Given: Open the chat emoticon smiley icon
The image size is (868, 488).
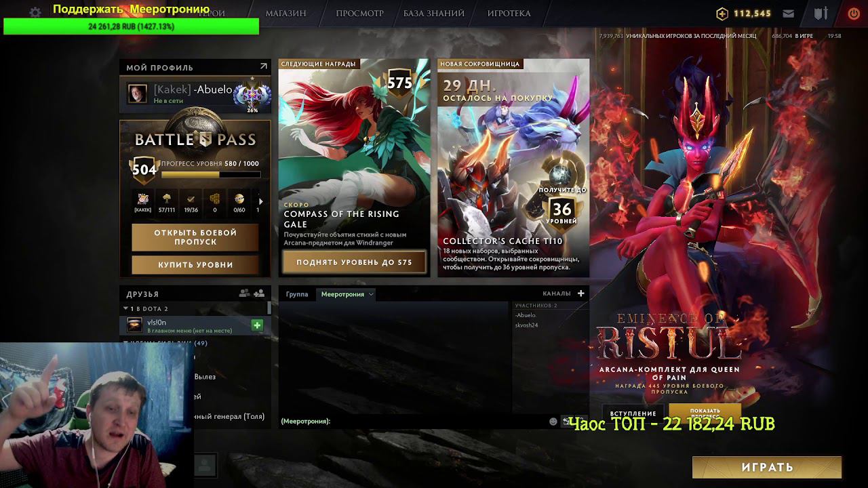Looking at the screenshot, I should 553,421.
